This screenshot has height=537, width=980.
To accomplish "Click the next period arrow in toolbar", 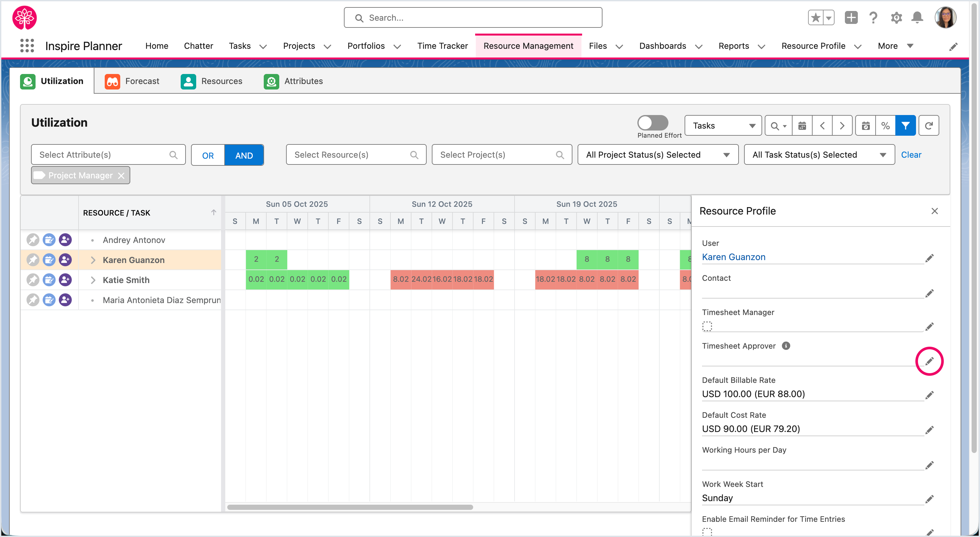I will pyautogui.click(x=842, y=125).
